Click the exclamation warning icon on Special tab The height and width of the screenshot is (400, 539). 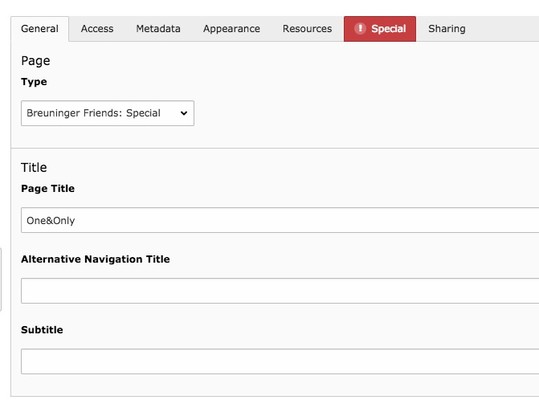click(x=360, y=28)
